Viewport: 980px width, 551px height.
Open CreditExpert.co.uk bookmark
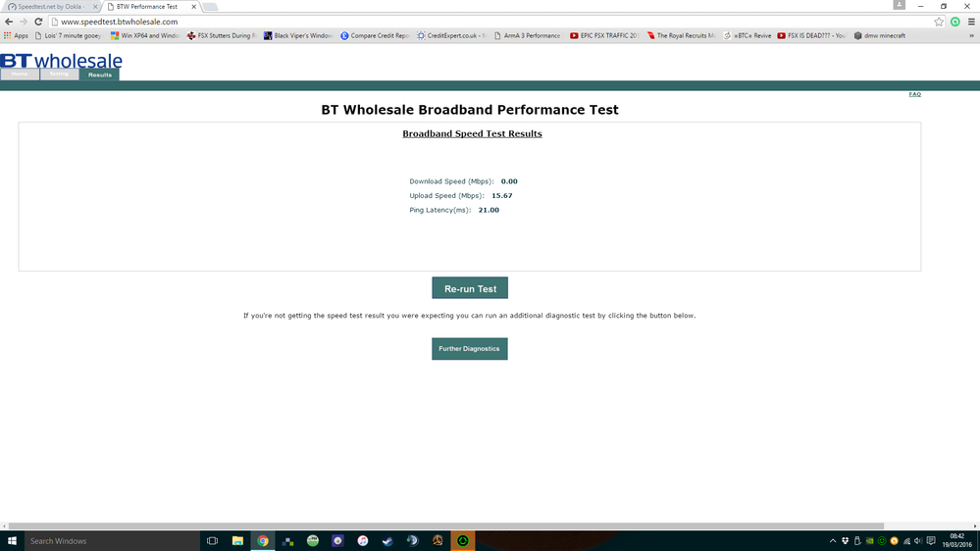coord(451,35)
